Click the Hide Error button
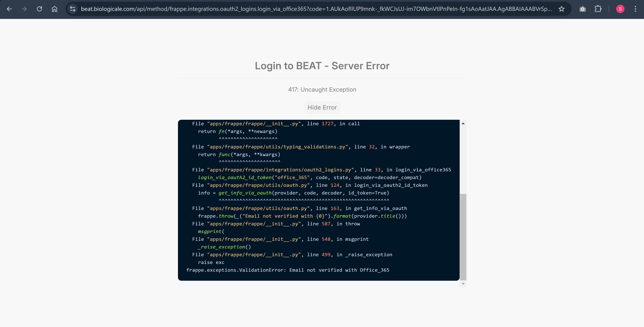The width and height of the screenshot is (644, 327). coord(322,107)
